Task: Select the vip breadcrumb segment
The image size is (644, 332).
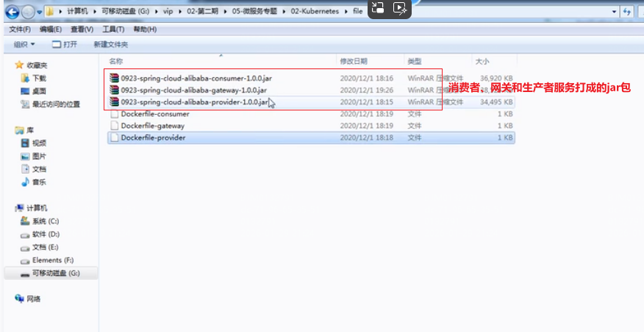Action: click(x=168, y=11)
